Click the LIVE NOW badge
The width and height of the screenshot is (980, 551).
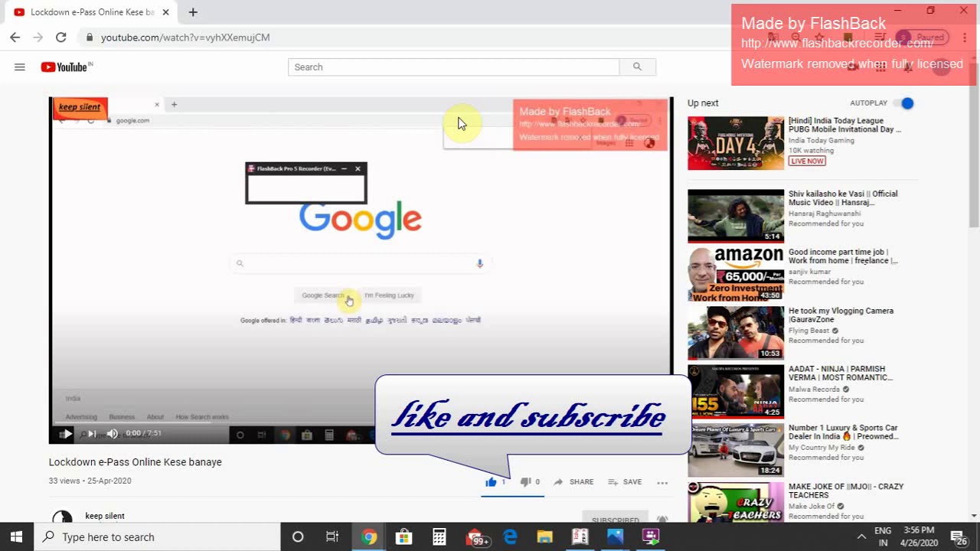(x=808, y=161)
